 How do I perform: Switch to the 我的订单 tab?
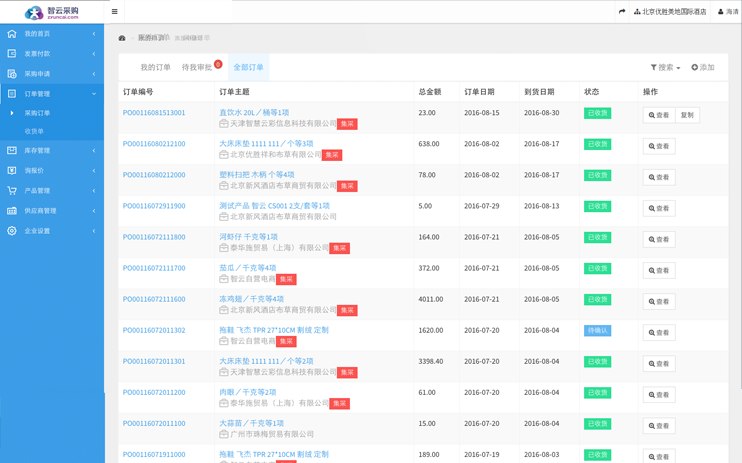click(x=155, y=68)
